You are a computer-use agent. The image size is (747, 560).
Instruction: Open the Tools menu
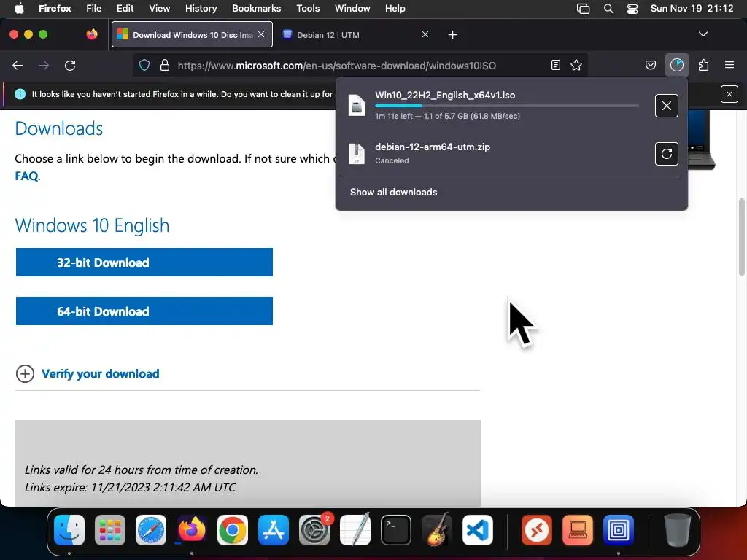tap(308, 9)
